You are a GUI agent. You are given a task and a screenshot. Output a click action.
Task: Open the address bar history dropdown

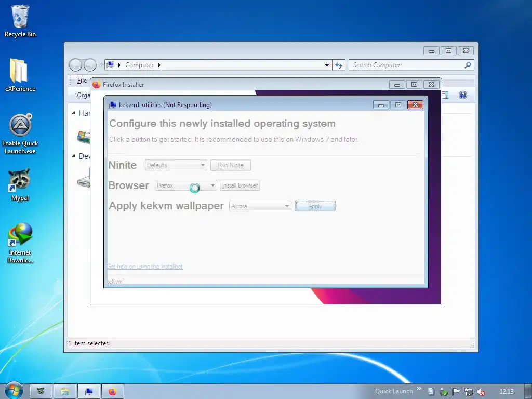(327, 65)
